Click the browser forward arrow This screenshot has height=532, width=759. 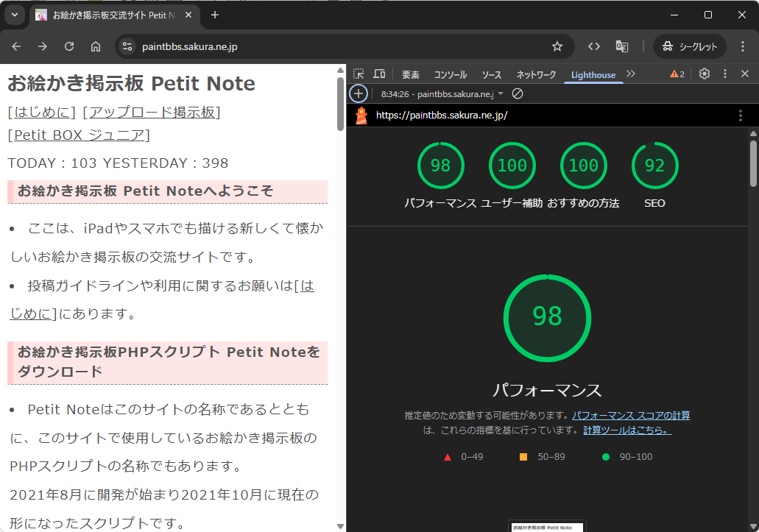pyautogui.click(x=43, y=46)
